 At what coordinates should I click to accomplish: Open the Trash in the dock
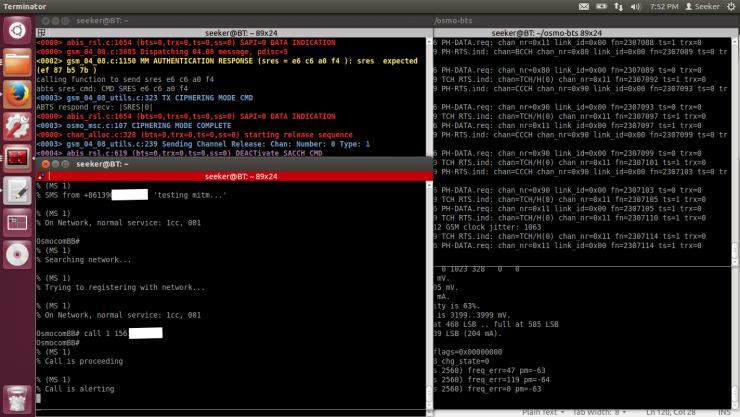click(x=17, y=397)
